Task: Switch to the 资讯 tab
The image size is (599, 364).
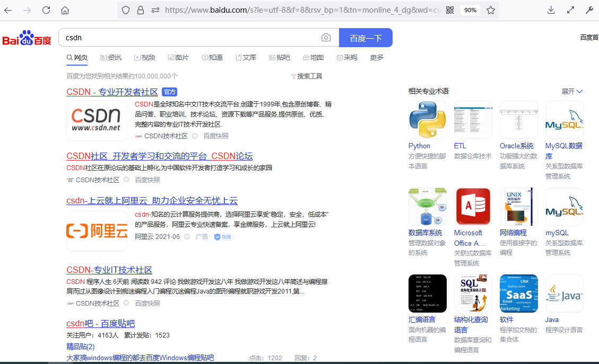Action: coord(111,58)
